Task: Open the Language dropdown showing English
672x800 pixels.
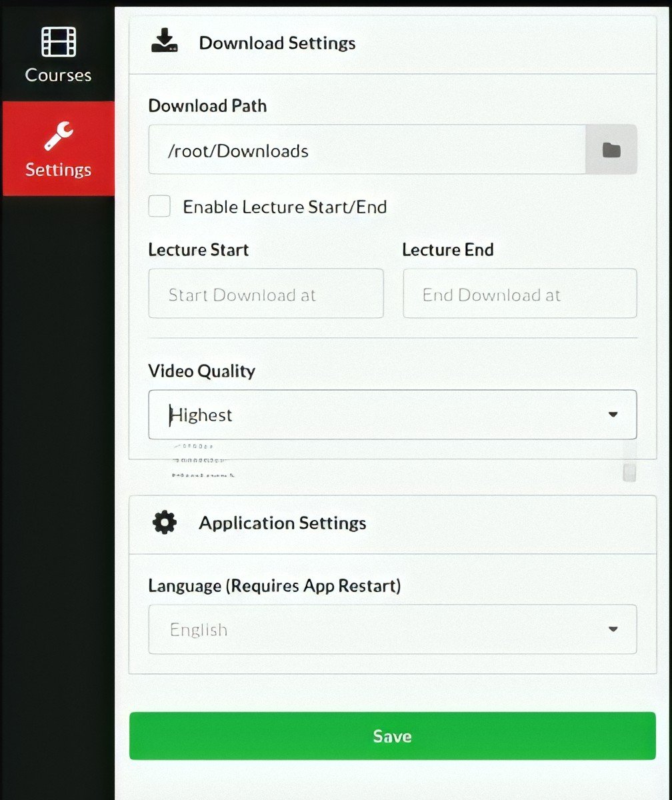Action: point(392,629)
